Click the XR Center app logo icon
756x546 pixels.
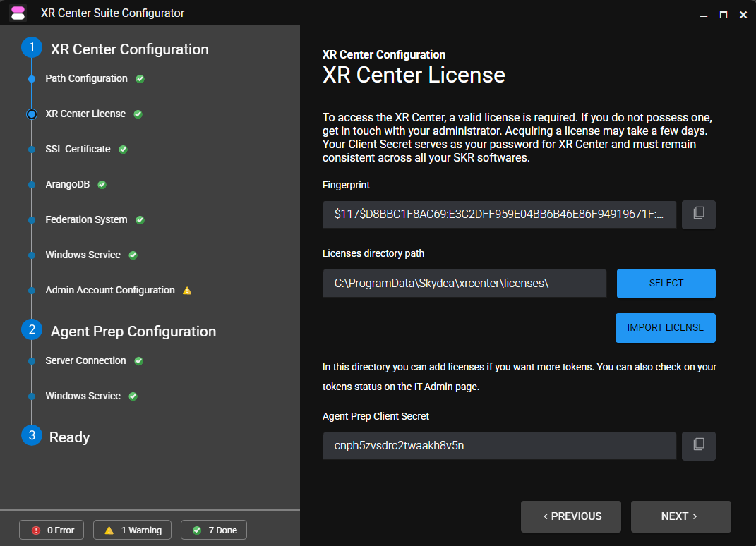18,13
